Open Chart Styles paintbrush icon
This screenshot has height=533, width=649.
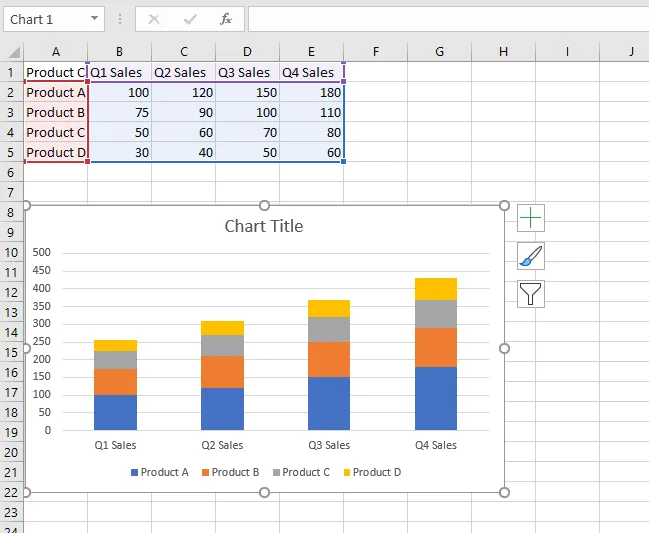531,256
